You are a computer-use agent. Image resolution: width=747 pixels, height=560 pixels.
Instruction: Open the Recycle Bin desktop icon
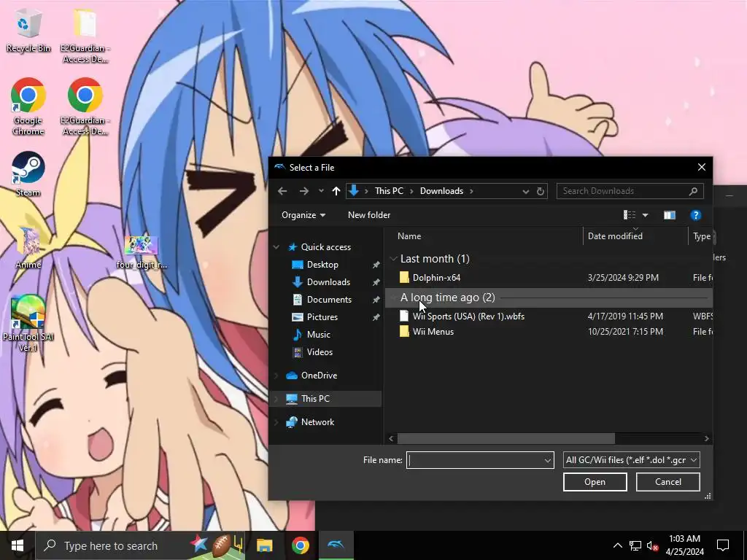coord(28,31)
